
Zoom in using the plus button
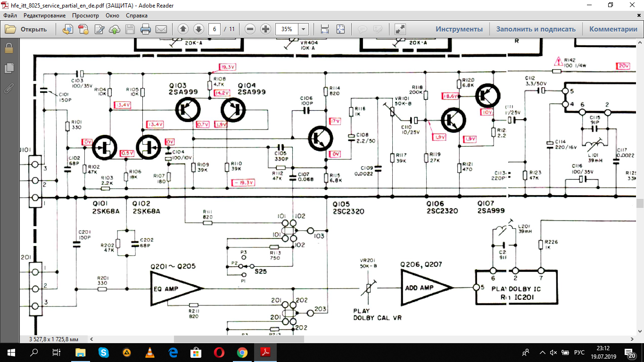265,29
